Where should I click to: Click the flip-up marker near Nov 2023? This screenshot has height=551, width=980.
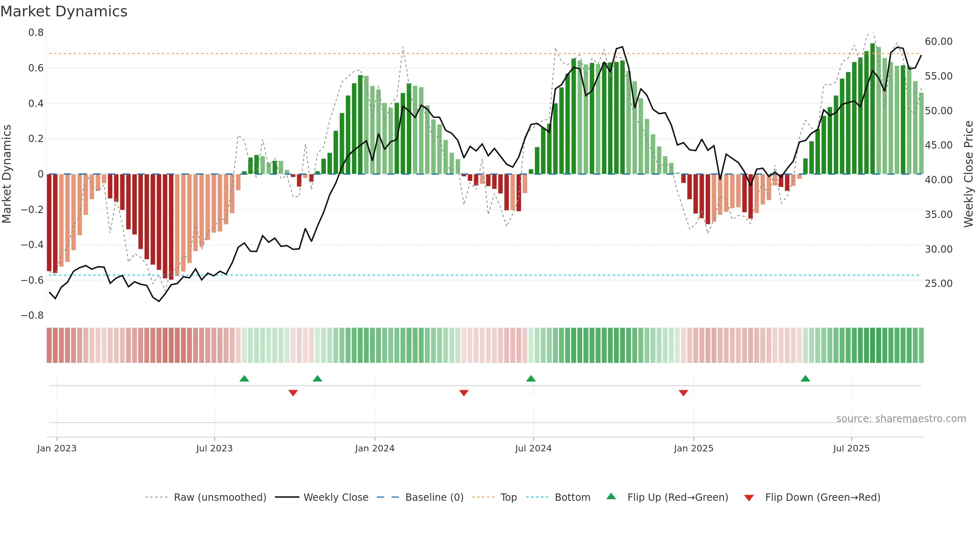tap(317, 378)
